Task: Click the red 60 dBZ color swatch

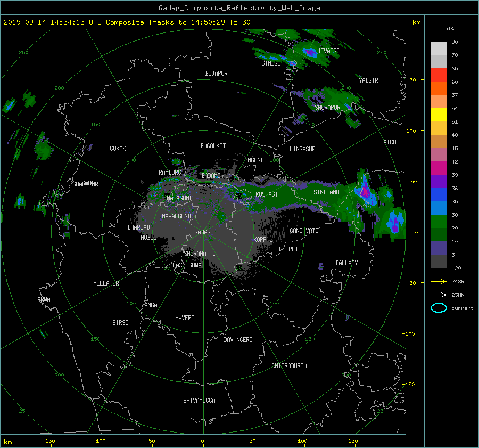Action: tap(439, 75)
